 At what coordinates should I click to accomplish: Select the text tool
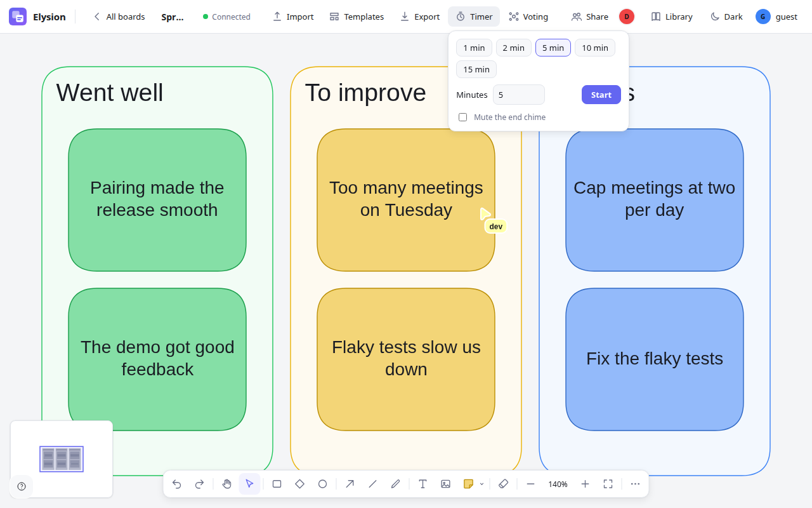pos(422,484)
